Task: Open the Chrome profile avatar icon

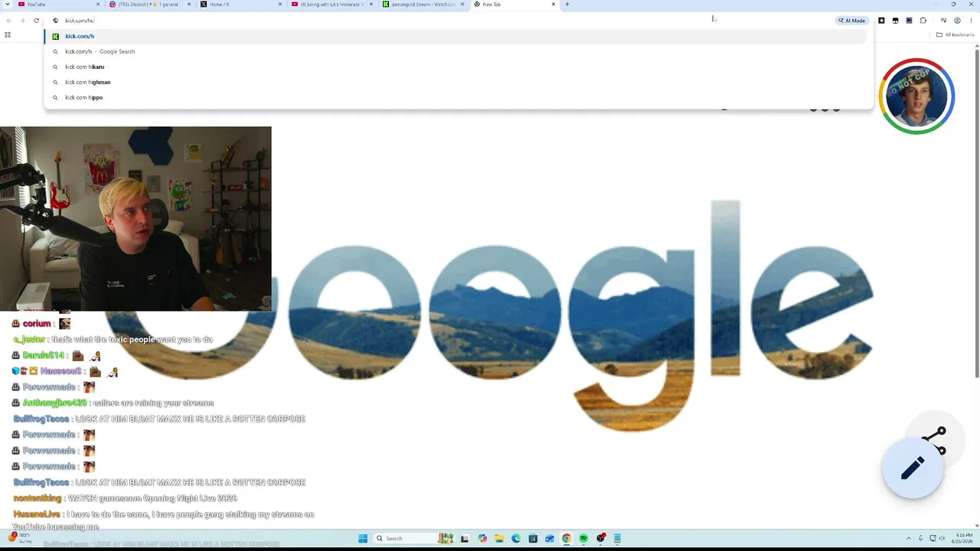Action: pyautogui.click(x=957, y=21)
